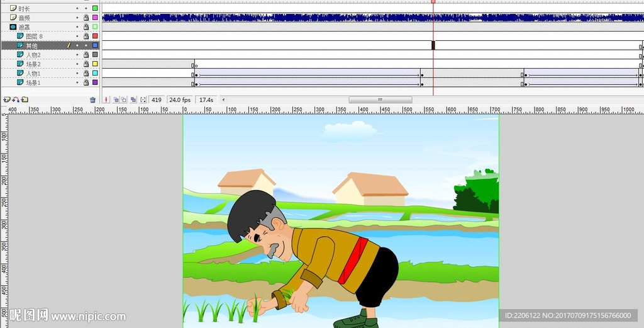Click the 人物1 masked layer icon
The width and height of the screenshot is (644, 328).
pos(20,73)
